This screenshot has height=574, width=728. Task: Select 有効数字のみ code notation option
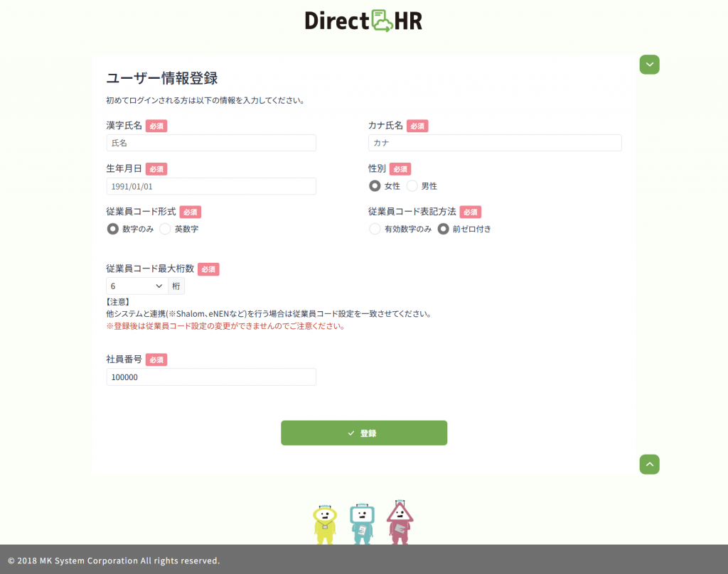(375, 229)
